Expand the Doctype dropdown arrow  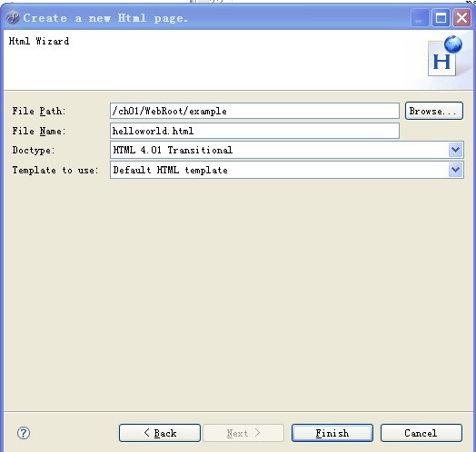coord(455,150)
